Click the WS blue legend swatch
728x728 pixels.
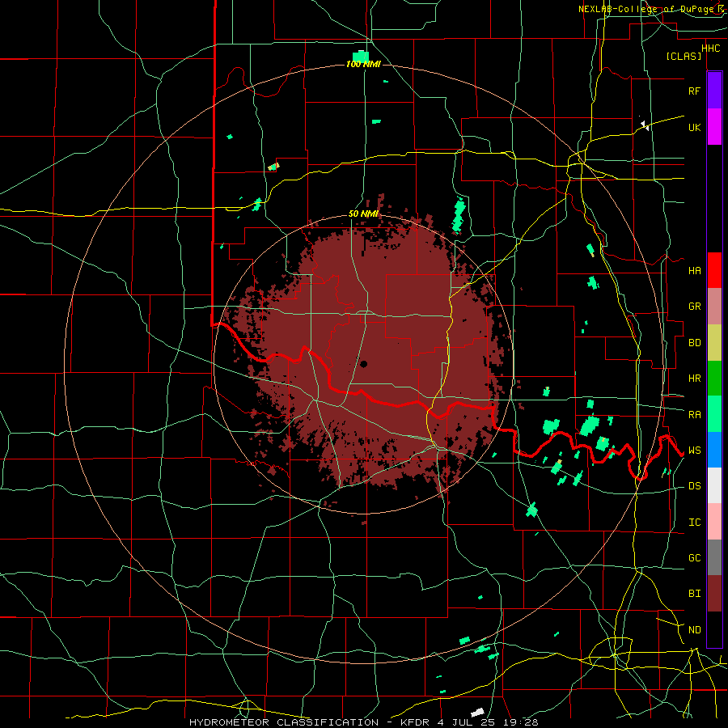pyautogui.click(x=714, y=450)
